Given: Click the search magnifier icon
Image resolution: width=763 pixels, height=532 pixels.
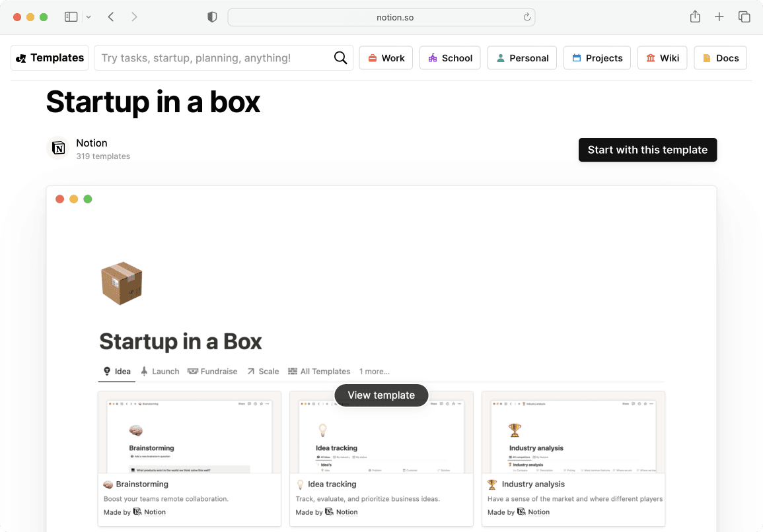Looking at the screenshot, I should pyautogui.click(x=340, y=58).
